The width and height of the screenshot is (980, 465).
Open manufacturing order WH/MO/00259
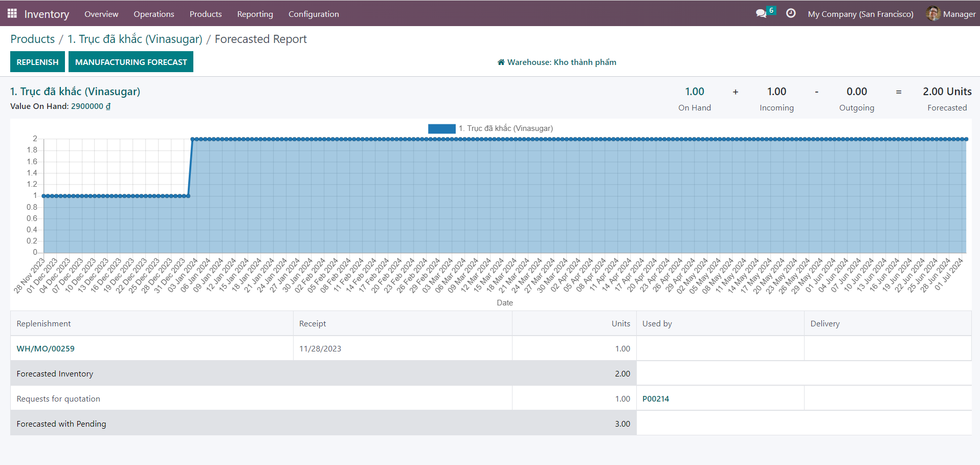(46, 349)
